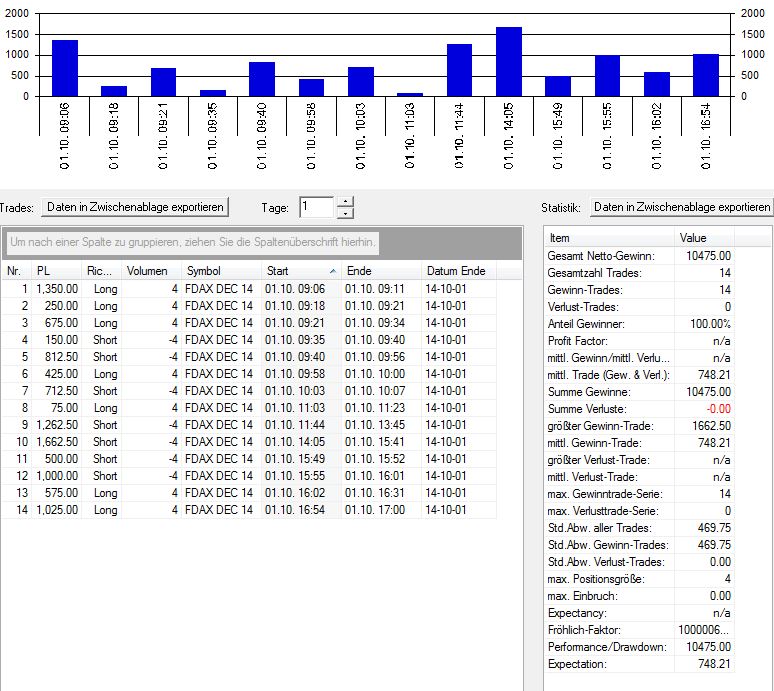Export trades data to clipboard
This screenshot has width=774, height=691.
(135, 207)
